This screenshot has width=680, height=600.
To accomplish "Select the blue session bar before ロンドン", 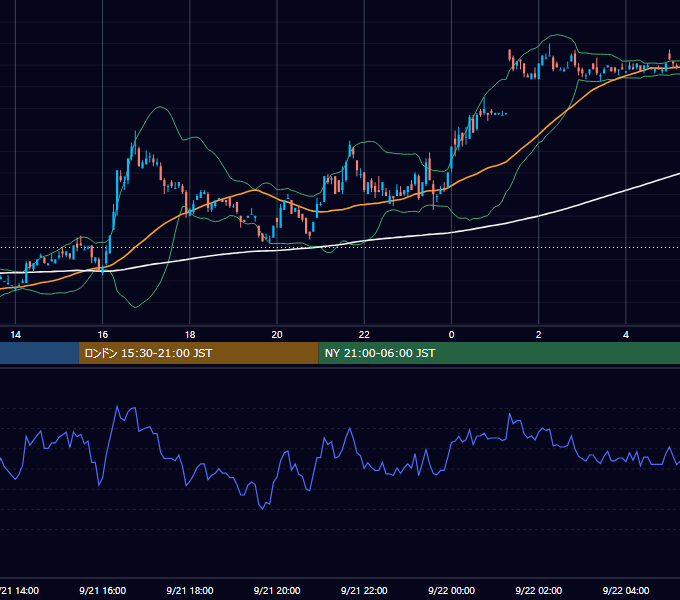I will (x=39, y=353).
